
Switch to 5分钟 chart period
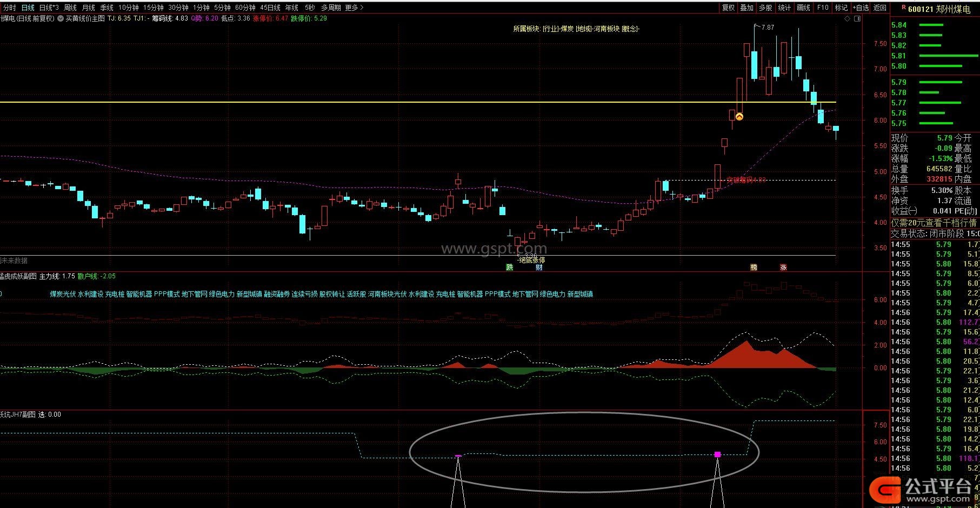click(x=222, y=8)
